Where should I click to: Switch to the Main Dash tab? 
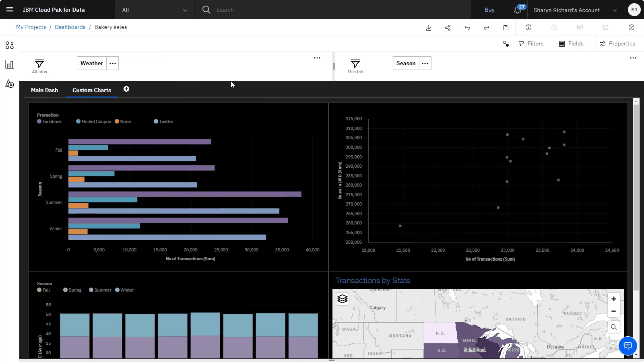(x=44, y=90)
